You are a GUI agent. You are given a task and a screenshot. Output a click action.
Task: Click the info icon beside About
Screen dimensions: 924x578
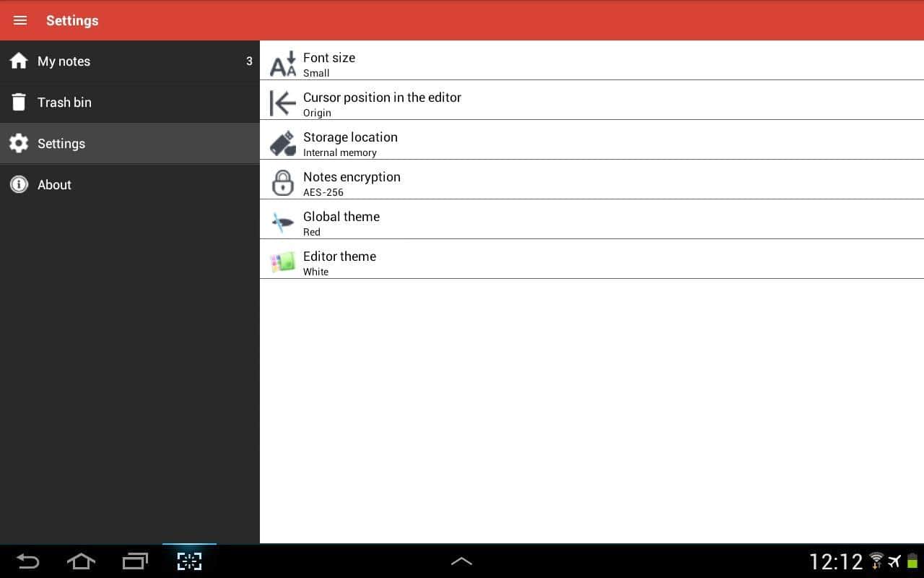[19, 184]
